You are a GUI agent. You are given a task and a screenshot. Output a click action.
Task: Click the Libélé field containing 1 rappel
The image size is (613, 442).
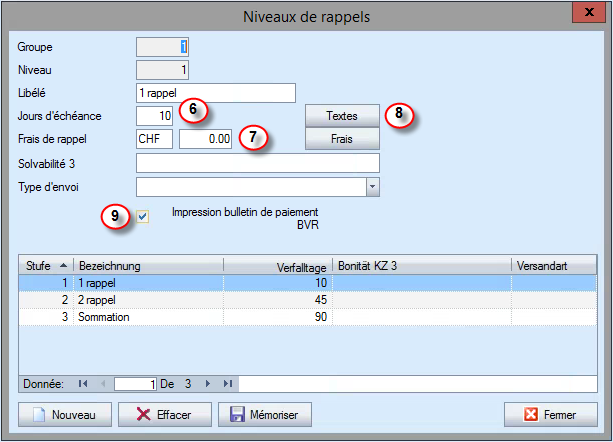point(216,93)
